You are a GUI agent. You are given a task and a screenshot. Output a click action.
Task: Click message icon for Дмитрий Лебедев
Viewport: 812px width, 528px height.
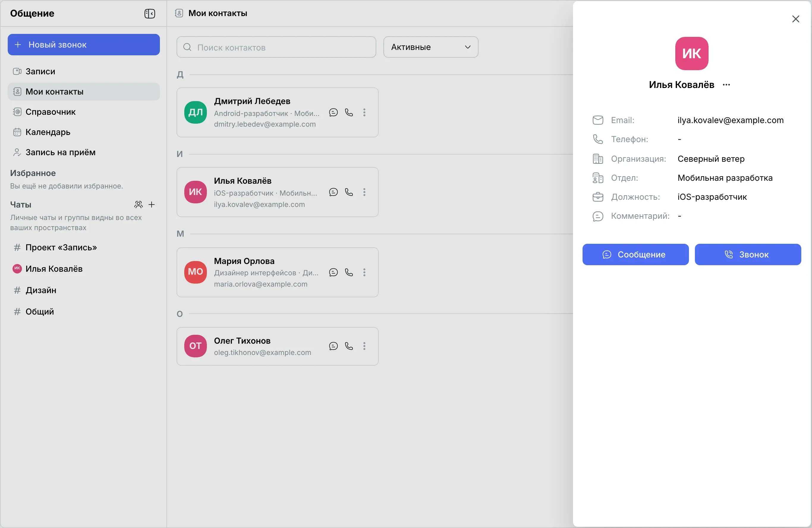click(333, 112)
